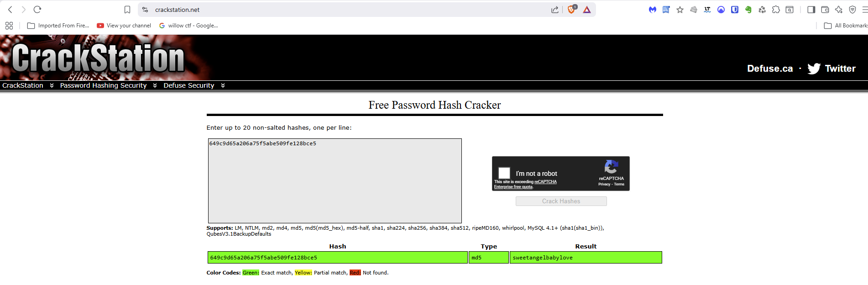
Task: Open Brave Rewards triangle icon
Action: [587, 10]
